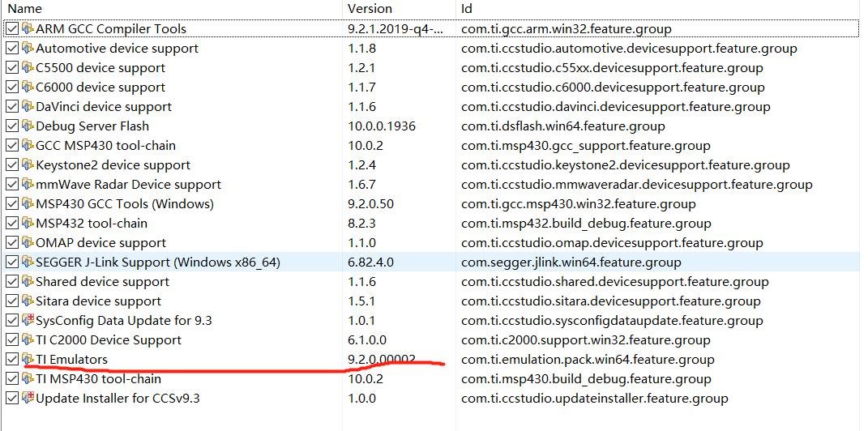Screen dimensions: 868x431
Task: Select the SEGGER J-Link Support (Windows x86_64) name
Action: coord(158,262)
